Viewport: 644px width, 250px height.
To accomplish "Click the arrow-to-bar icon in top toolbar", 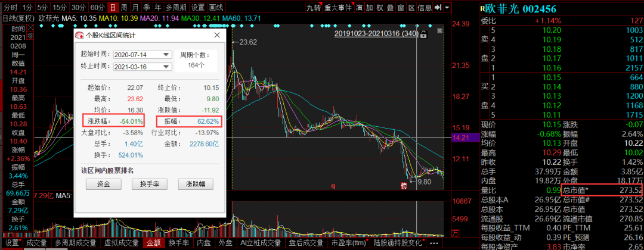I will [x=438, y=7].
